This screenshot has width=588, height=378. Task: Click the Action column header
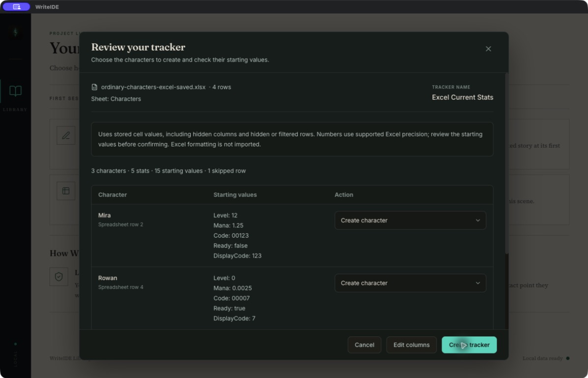pyautogui.click(x=344, y=194)
